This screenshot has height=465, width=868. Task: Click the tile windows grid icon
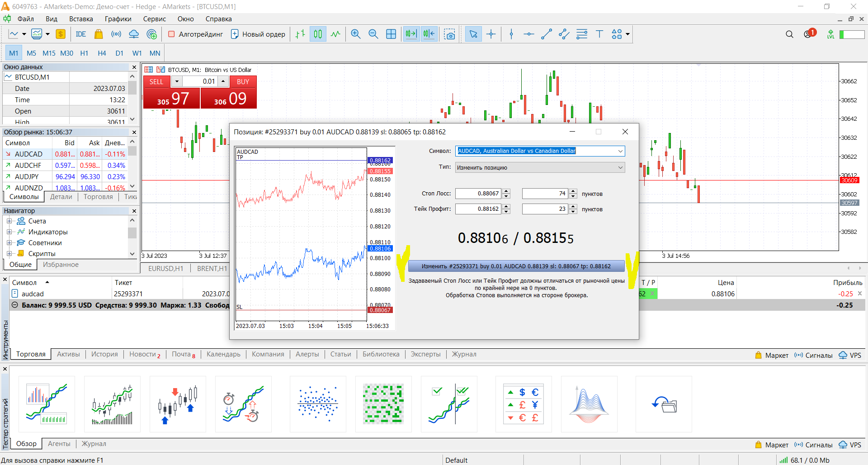click(x=391, y=34)
